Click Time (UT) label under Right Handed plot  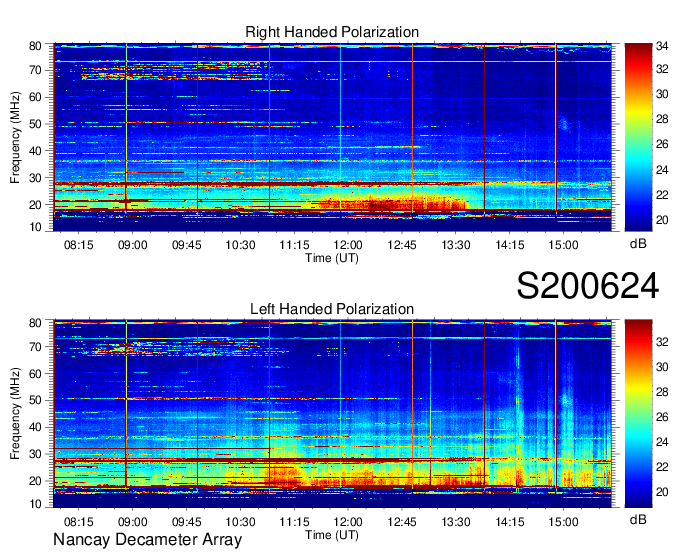[x=332, y=258]
